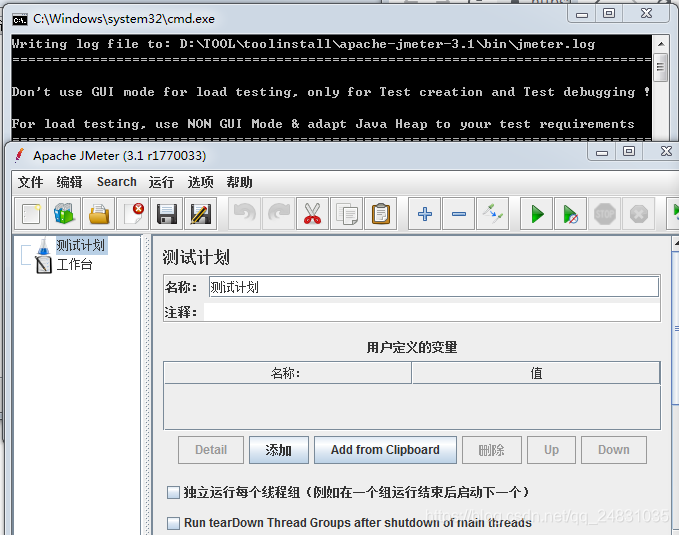
Task: Click the Shutdown X circle icon
Action: click(x=639, y=214)
